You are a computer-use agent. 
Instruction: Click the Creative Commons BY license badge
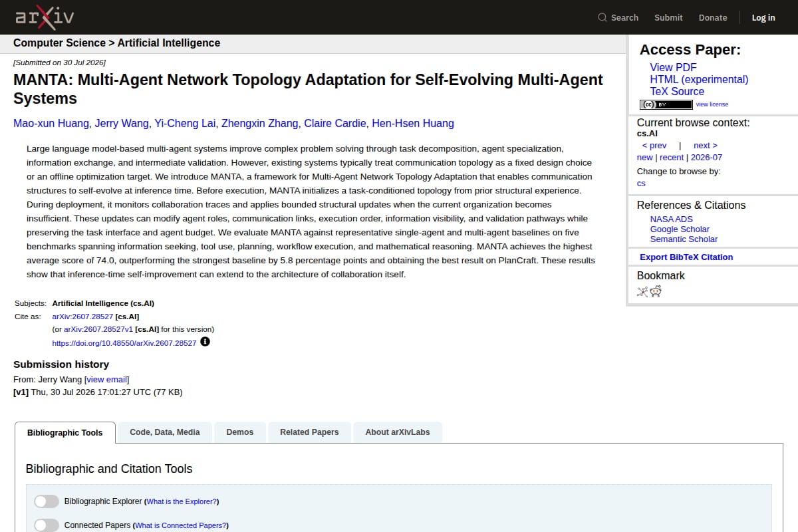point(666,104)
